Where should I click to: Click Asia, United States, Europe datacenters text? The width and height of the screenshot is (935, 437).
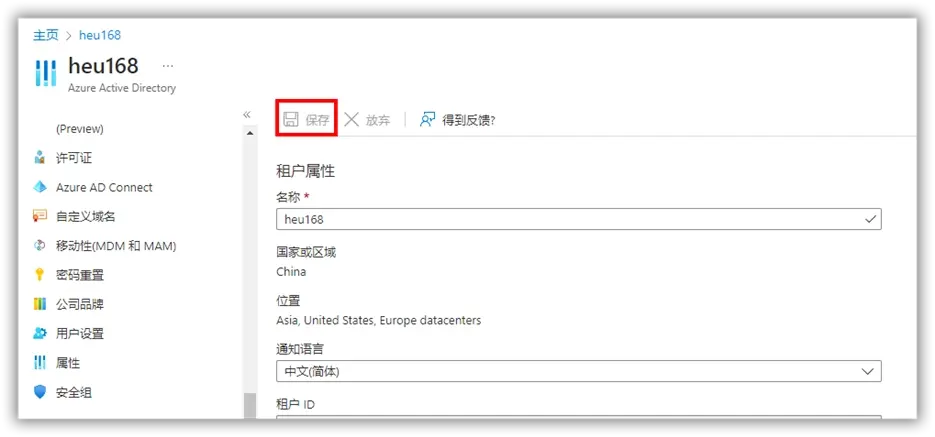coord(379,321)
